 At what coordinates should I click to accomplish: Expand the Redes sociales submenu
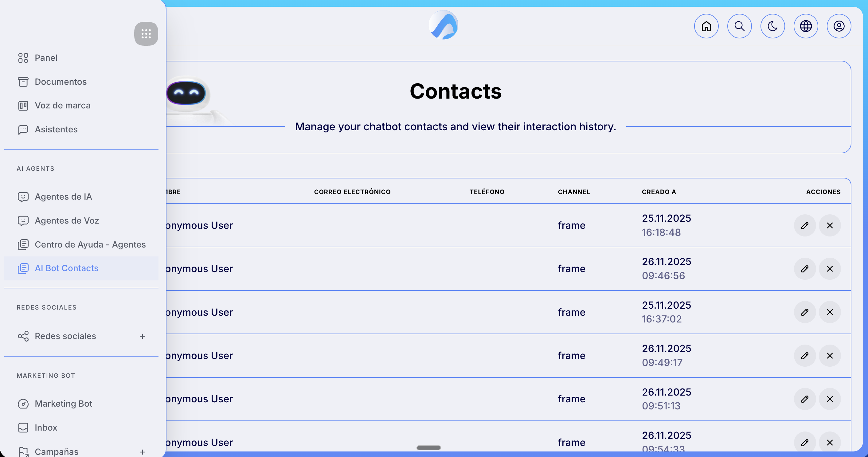point(142,336)
